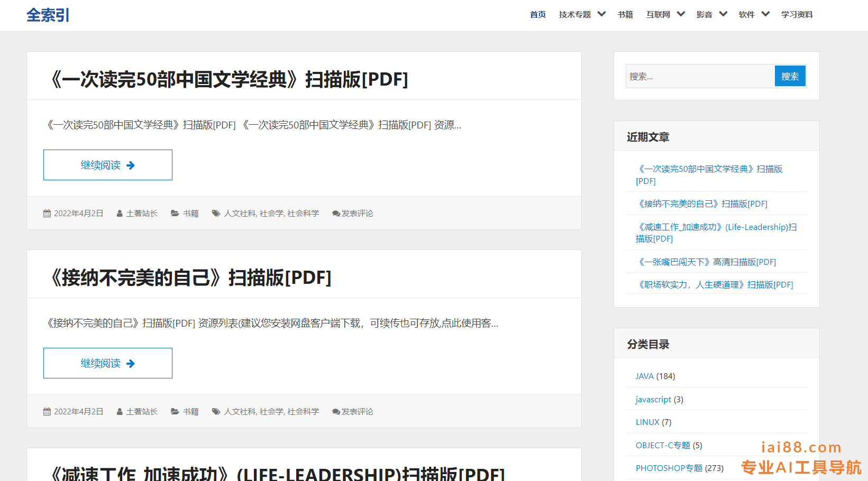Click the calendar icon under second post
The height and width of the screenshot is (481, 868).
47,411
